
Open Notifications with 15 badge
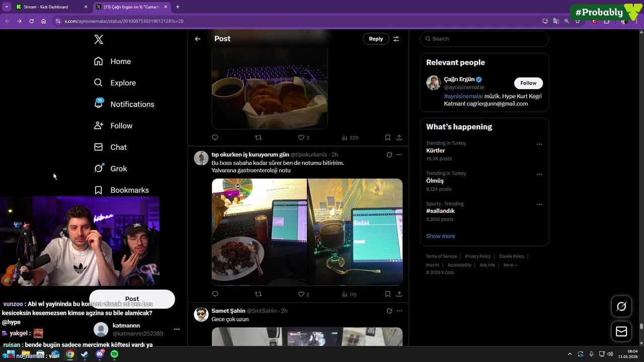coord(124,104)
